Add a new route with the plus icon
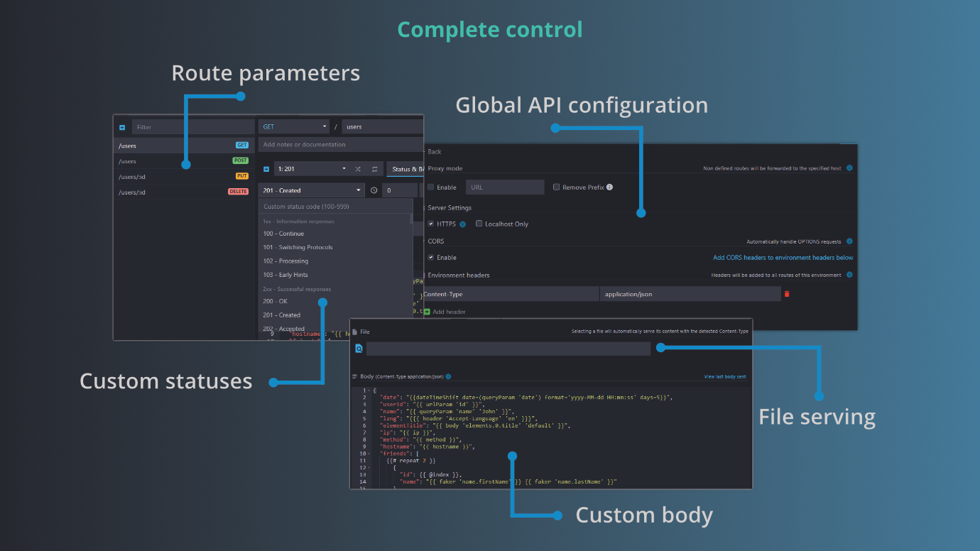 click(x=122, y=126)
